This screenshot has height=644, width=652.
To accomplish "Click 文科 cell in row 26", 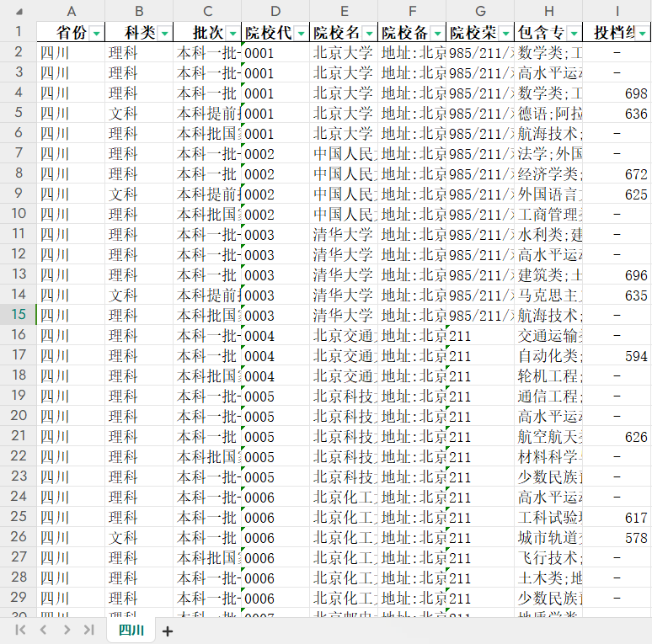I will pyautogui.click(x=139, y=537).
